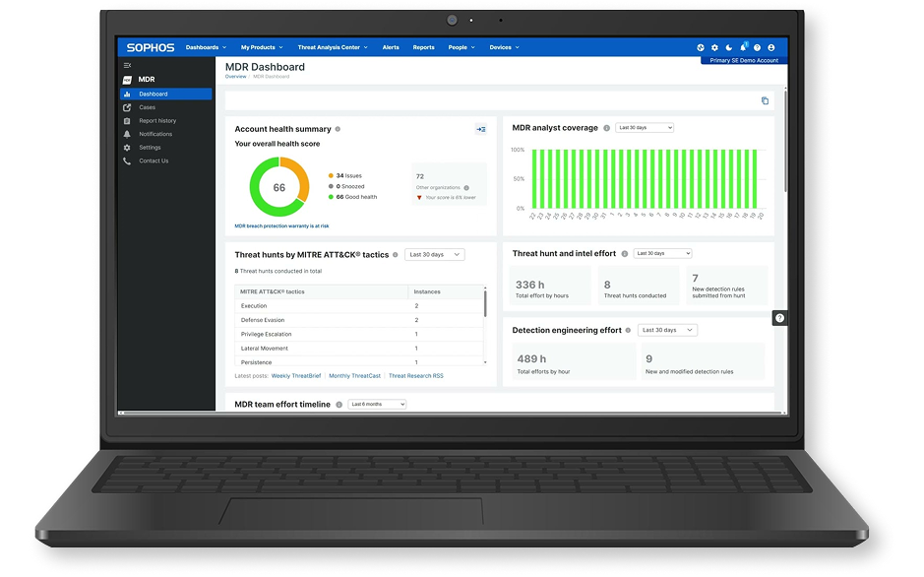924x577 pixels.
Task: Open the notifications bell in top bar
Action: click(743, 47)
